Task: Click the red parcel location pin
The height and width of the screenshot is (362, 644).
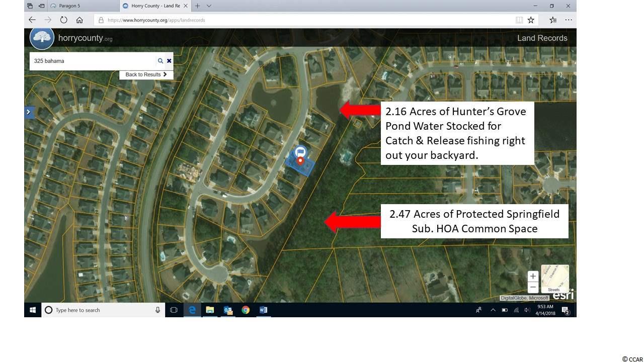Action: coord(300,161)
